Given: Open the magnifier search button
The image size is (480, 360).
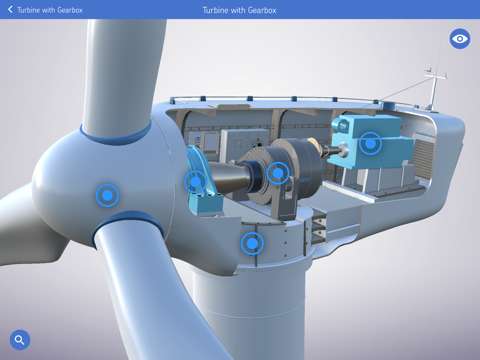Looking at the screenshot, I should click(x=20, y=340).
